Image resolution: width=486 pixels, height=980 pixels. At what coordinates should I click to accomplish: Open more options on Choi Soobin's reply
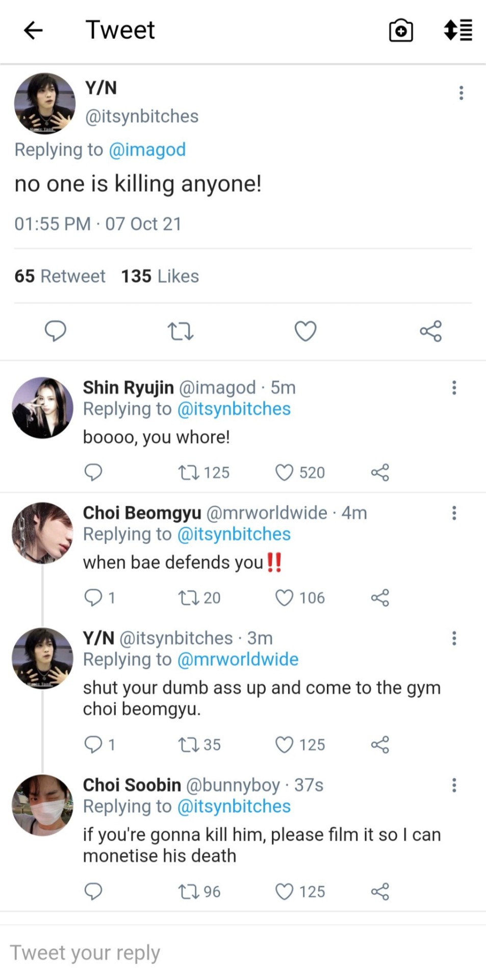tap(454, 785)
